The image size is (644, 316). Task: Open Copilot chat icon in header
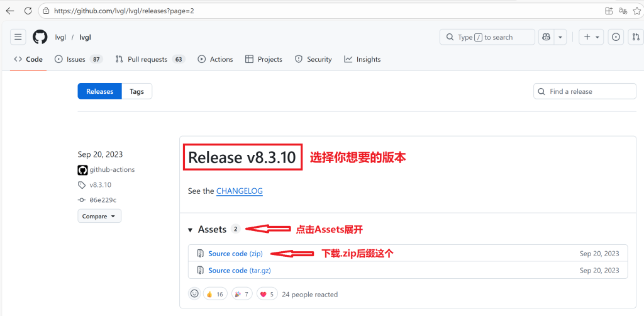point(546,37)
